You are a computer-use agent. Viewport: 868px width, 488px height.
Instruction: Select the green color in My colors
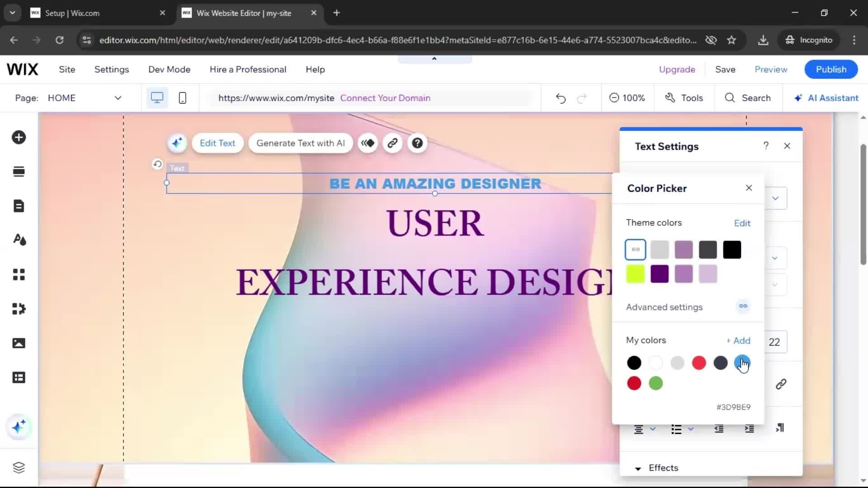[x=656, y=383]
